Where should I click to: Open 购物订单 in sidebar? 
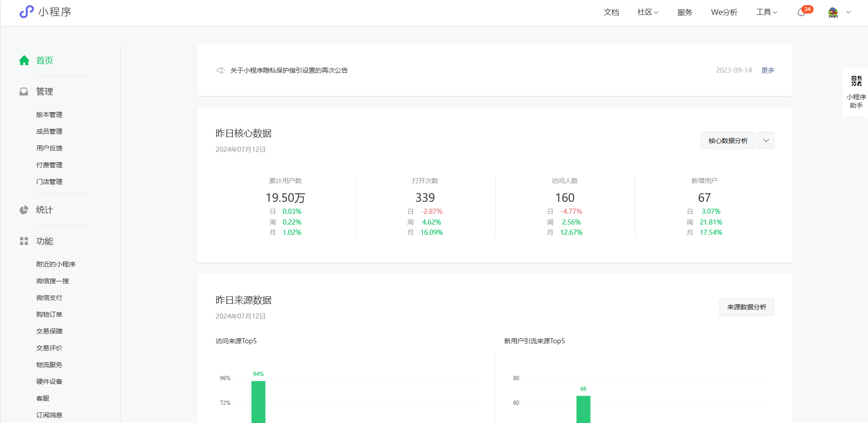49,314
